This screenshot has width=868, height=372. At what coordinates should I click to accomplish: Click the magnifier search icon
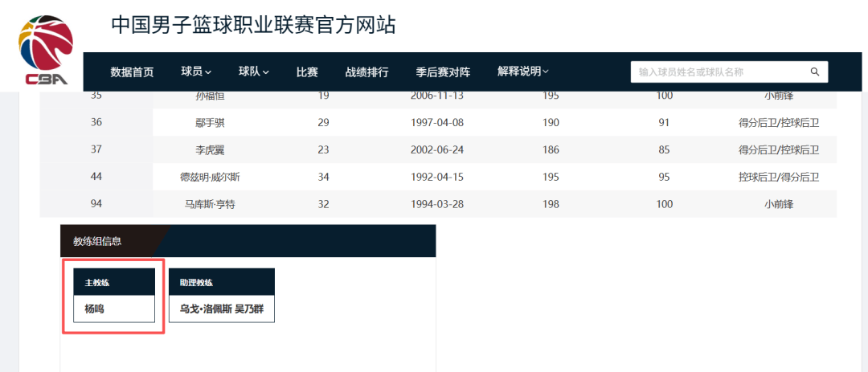[x=814, y=72]
